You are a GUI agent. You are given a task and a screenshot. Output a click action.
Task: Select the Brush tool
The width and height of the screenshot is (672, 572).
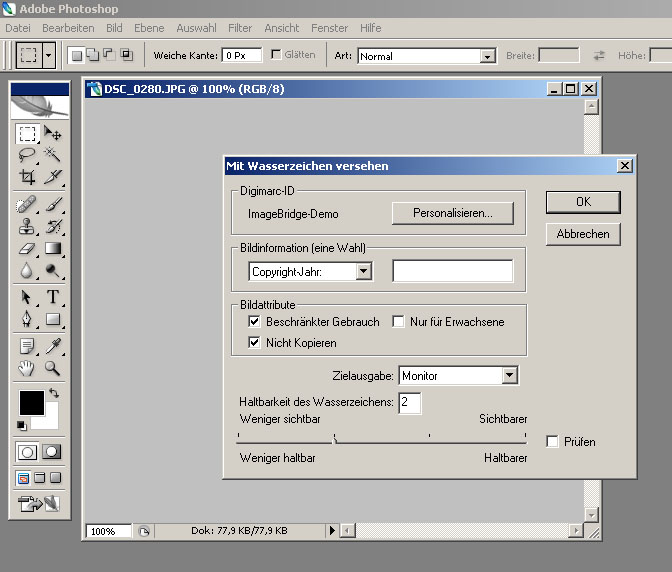coord(53,204)
